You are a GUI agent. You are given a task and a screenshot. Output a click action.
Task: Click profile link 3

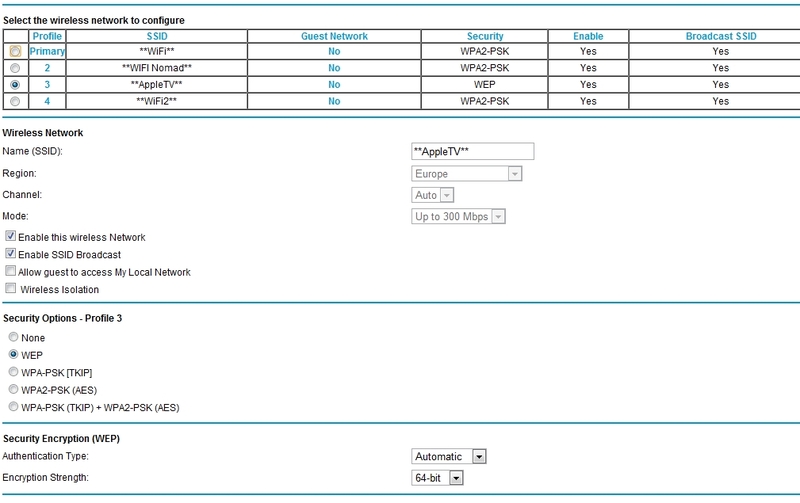(x=47, y=85)
